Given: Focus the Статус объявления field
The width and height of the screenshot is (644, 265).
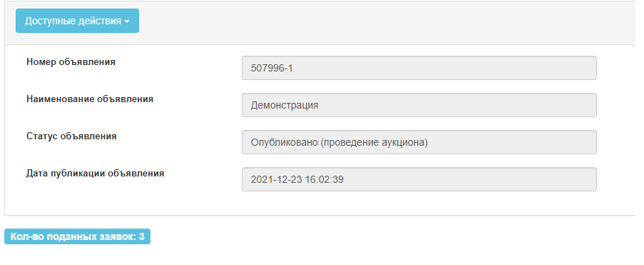Looking at the screenshot, I should (419, 142).
